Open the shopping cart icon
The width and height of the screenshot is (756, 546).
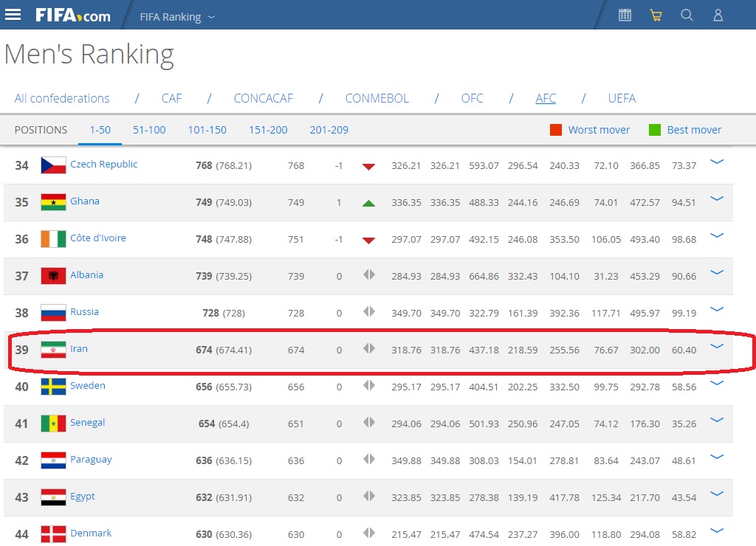(x=656, y=15)
